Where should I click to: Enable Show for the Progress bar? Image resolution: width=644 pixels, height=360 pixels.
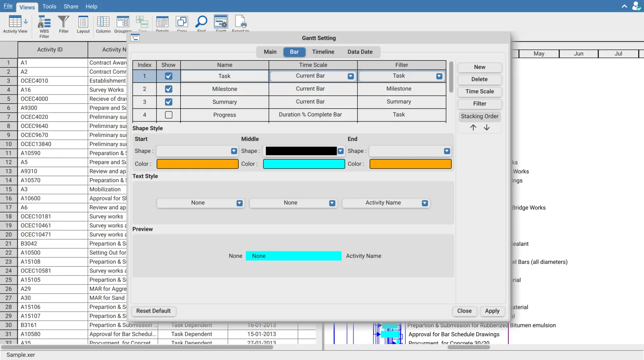click(169, 115)
